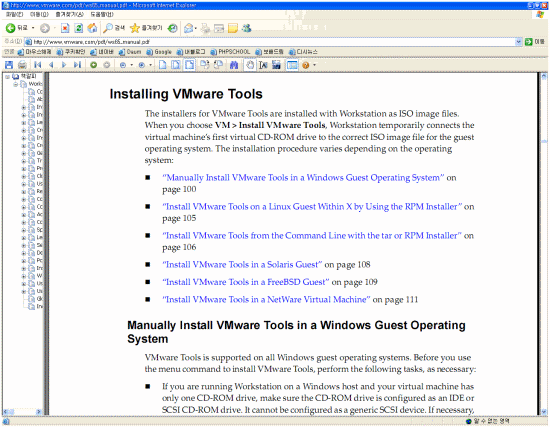Click the Zoom In plus icon
Viewport: 550px width, 427px height.
[x=142, y=65]
